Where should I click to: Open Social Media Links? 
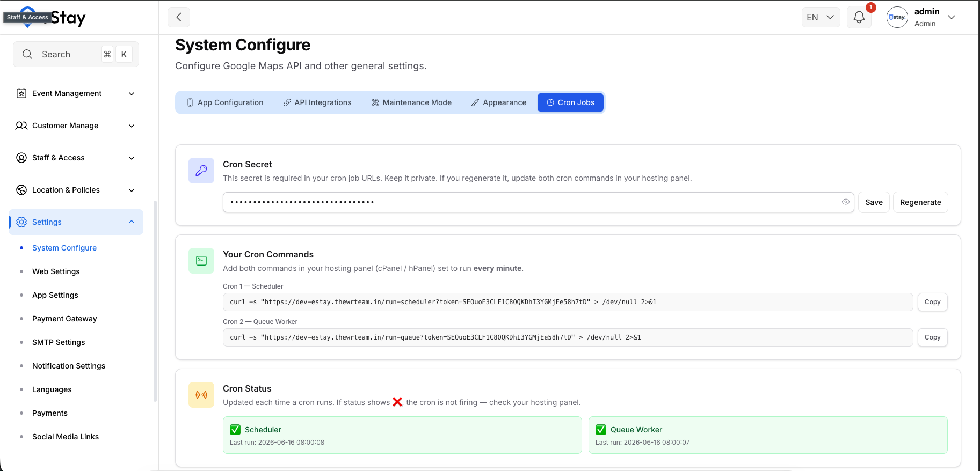pyautogui.click(x=66, y=437)
